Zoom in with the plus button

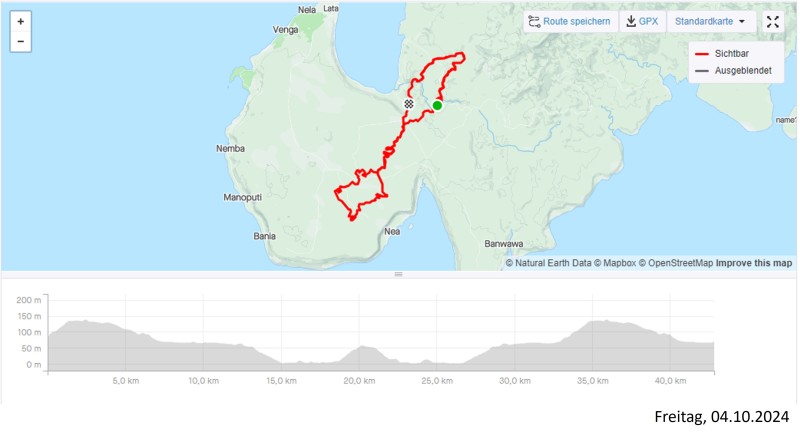pyautogui.click(x=20, y=21)
